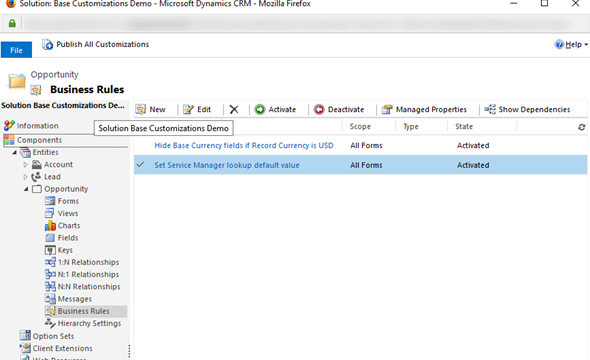Click Activated state of Hide Base Currency row
This screenshot has height=360, width=590.
pyautogui.click(x=473, y=146)
